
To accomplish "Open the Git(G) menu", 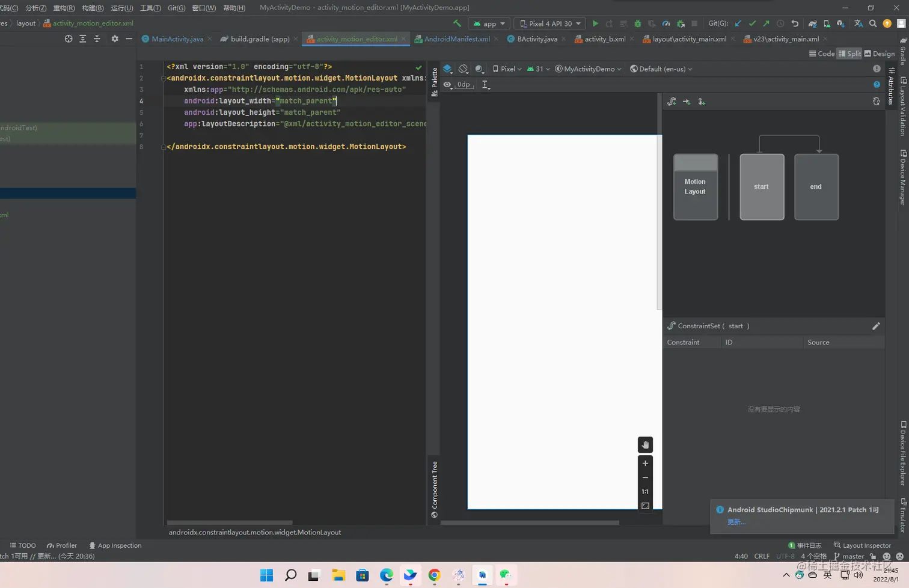I will 176,8.
